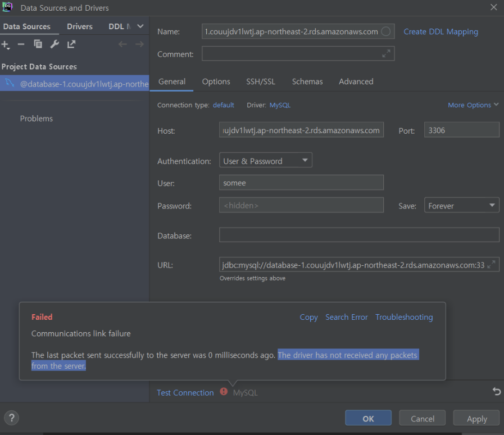
Task: Open the Options tab
Action: pyautogui.click(x=216, y=81)
